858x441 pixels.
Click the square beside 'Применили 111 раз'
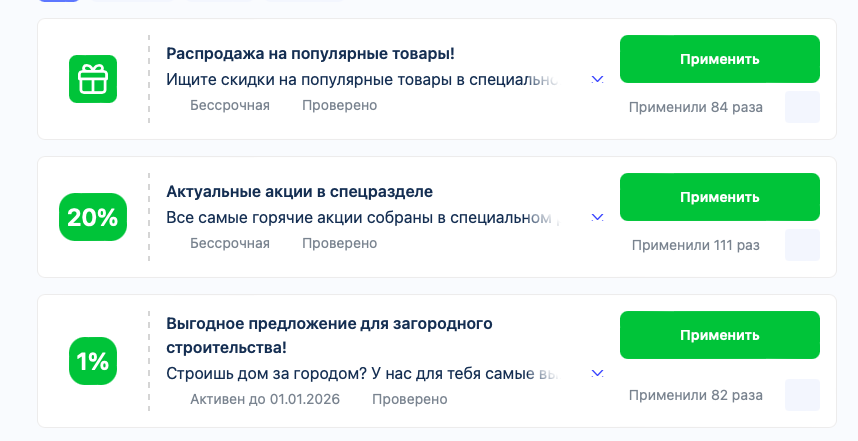pos(802,245)
